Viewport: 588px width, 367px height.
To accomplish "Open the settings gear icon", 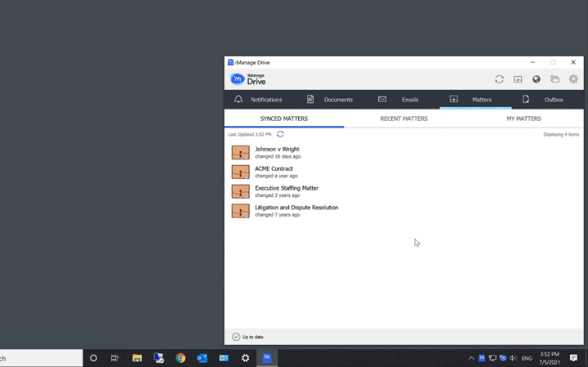I will click(573, 79).
